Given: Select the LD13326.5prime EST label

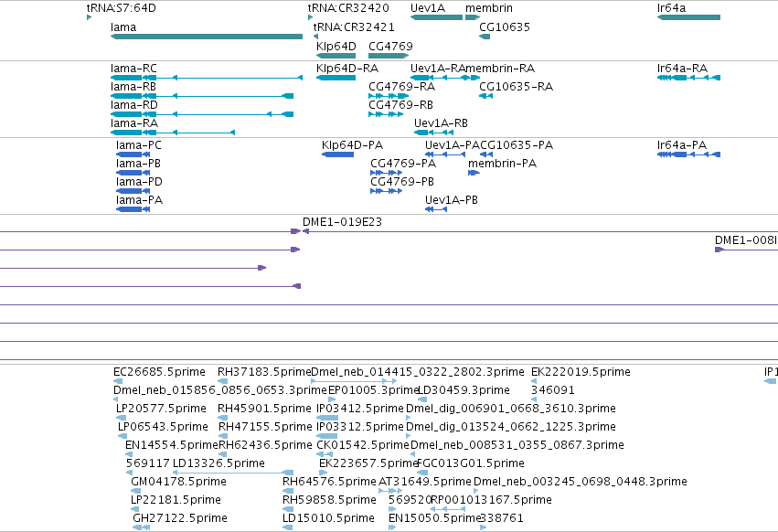Looking at the screenshot, I should [218, 463].
